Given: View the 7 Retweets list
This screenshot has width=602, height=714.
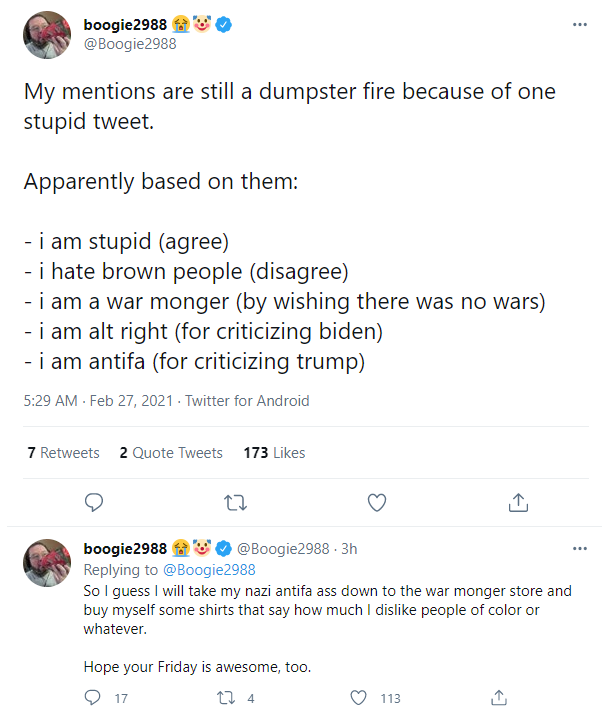Looking at the screenshot, I should click(x=63, y=453).
